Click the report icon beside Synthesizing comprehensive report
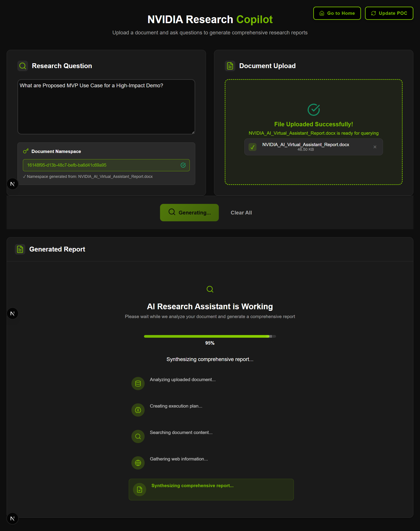420x531 pixels. coord(139,489)
